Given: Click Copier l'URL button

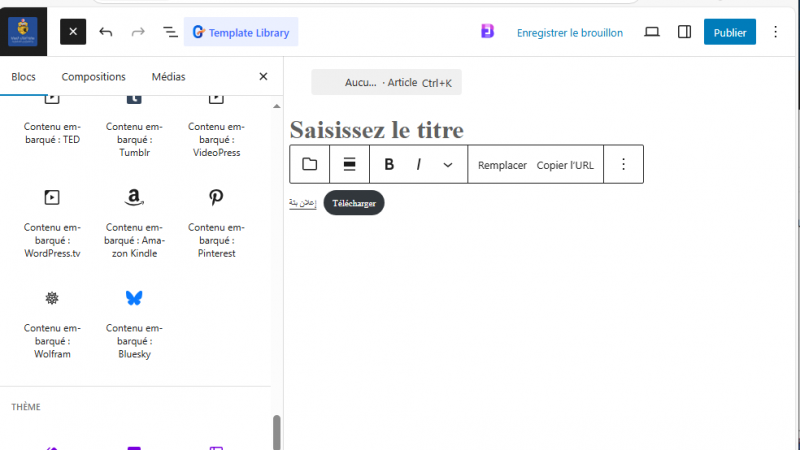Looking at the screenshot, I should click(565, 165).
